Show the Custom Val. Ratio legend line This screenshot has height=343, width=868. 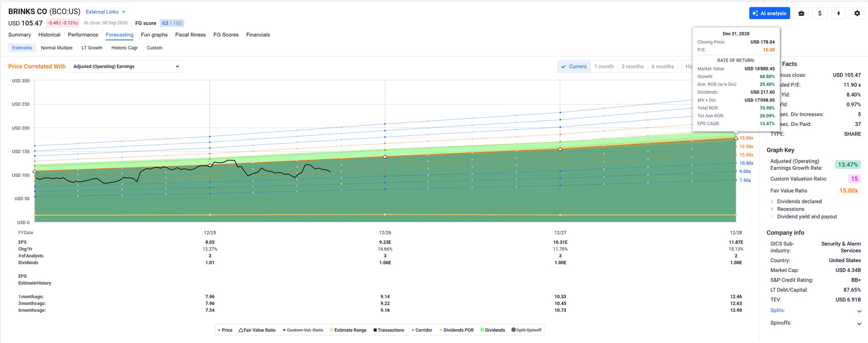303,330
